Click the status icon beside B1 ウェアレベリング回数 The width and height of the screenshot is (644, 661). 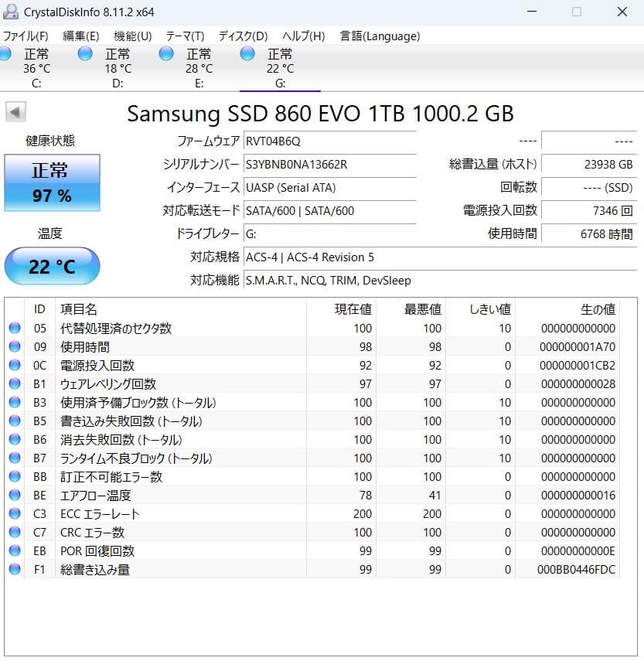coord(14,383)
